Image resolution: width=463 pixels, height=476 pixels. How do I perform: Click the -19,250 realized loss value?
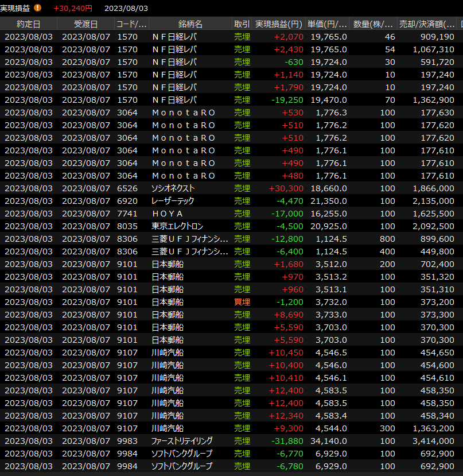(286, 100)
